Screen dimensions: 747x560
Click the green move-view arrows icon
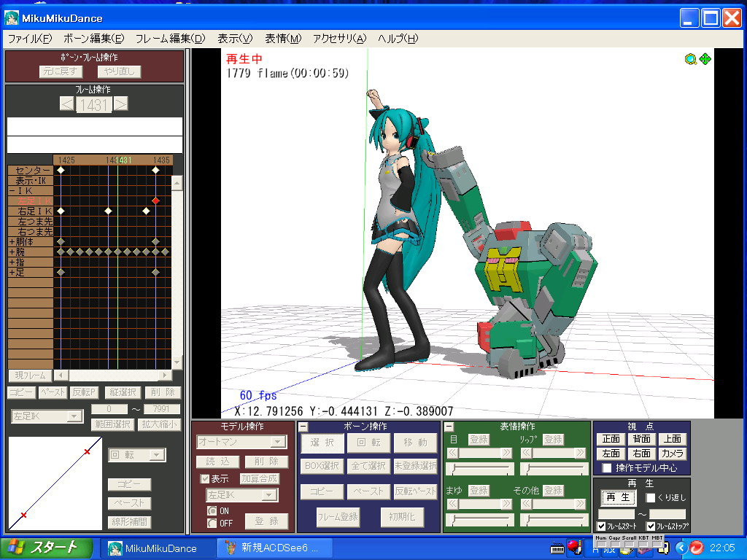pyautogui.click(x=705, y=59)
